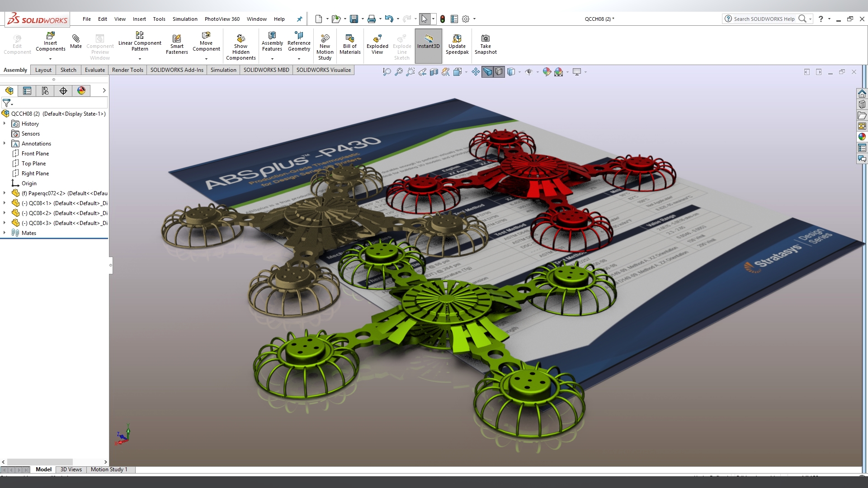Open the 3D Views bottom tab

coord(71,469)
